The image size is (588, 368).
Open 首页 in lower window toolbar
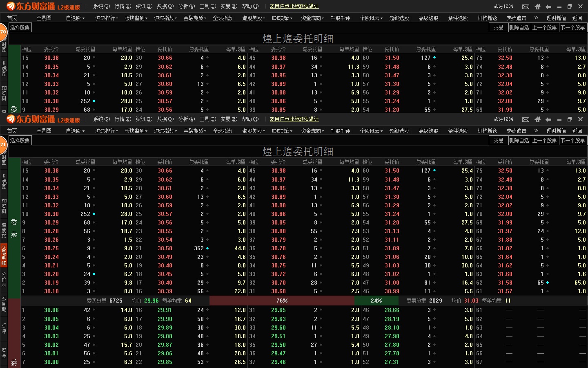[12, 131]
